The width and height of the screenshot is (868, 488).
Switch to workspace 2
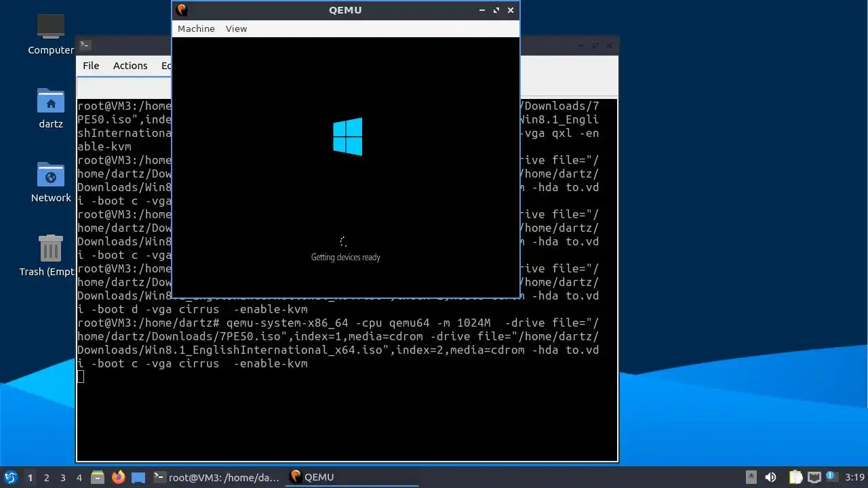pyautogui.click(x=46, y=477)
